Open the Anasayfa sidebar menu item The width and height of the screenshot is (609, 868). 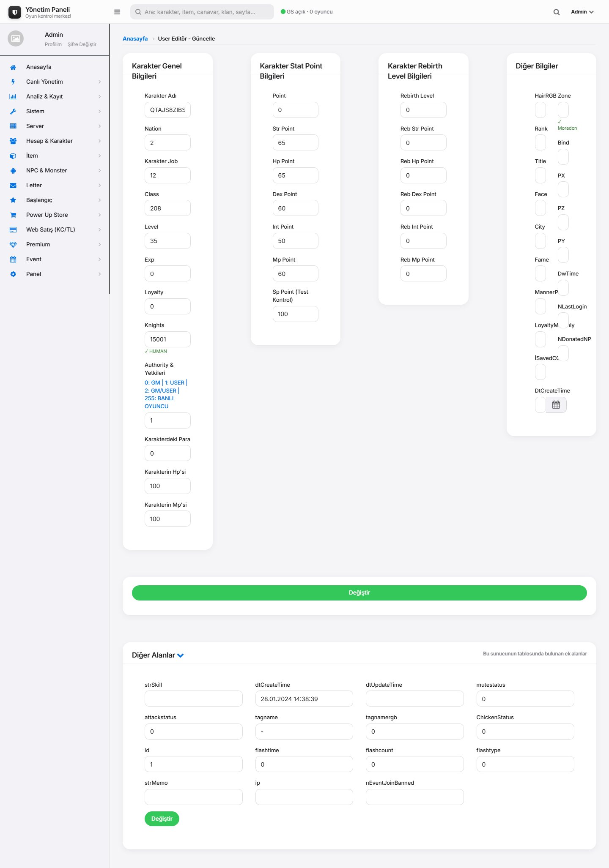pyautogui.click(x=55, y=67)
